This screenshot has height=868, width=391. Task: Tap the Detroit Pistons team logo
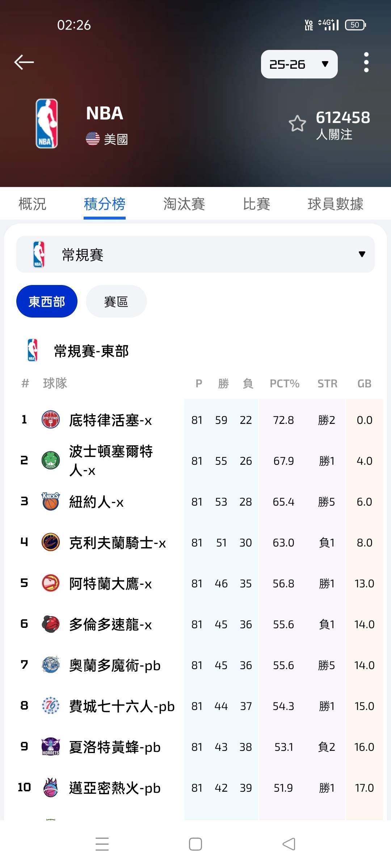[x=51, y=420]
